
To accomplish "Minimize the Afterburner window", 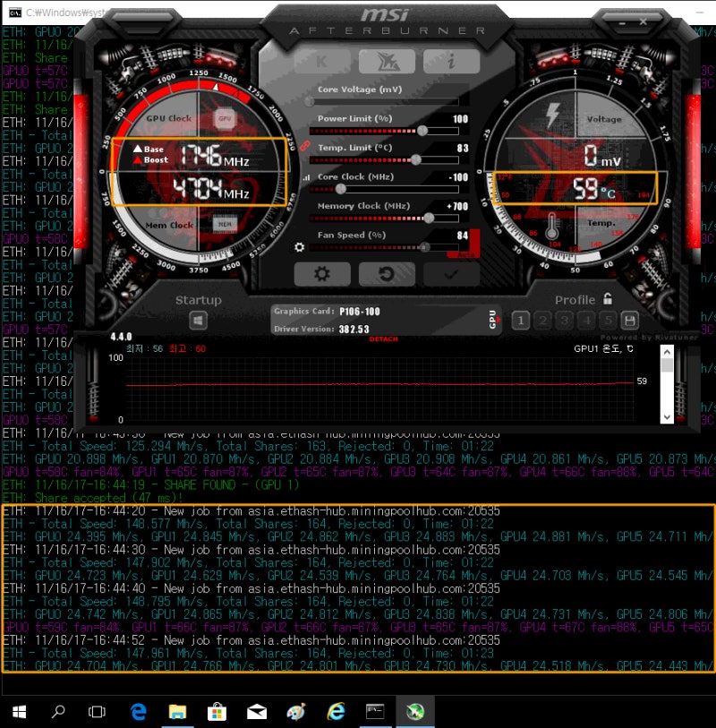I will [x=622, y=22].
